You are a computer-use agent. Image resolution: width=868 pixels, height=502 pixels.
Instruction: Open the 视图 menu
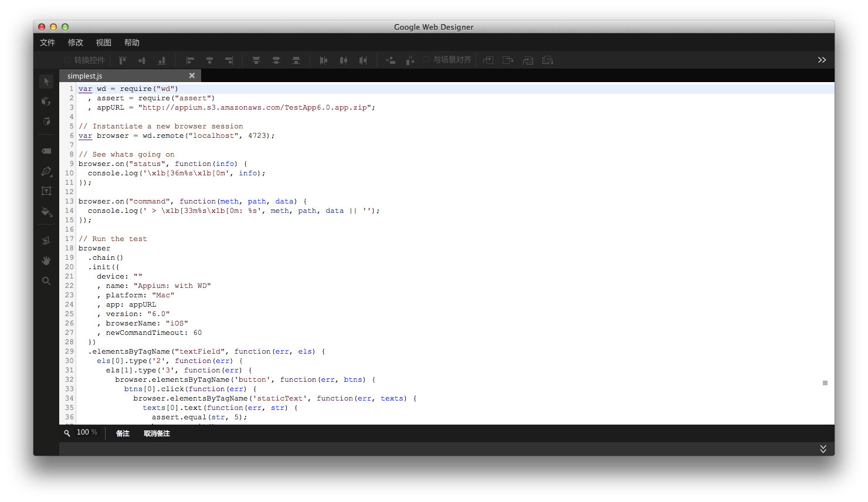pyautogui.click(x=104, y=43)
